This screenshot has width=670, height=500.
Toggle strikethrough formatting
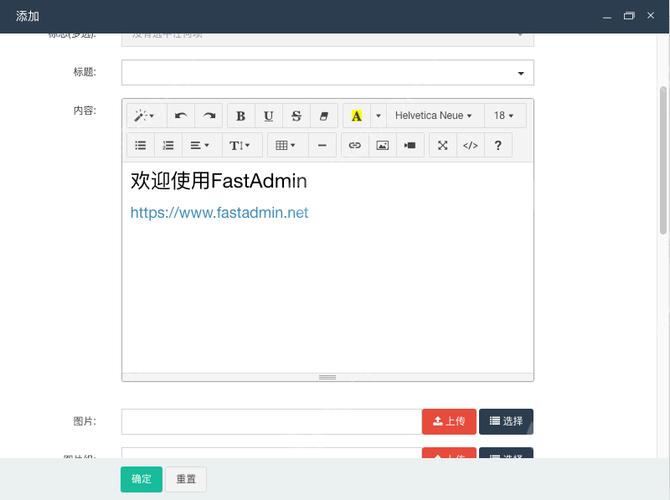296,116
